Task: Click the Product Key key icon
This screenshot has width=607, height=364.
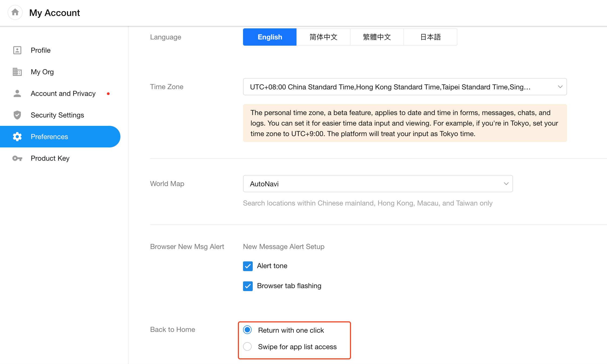Action: click(x=17, y=158)
